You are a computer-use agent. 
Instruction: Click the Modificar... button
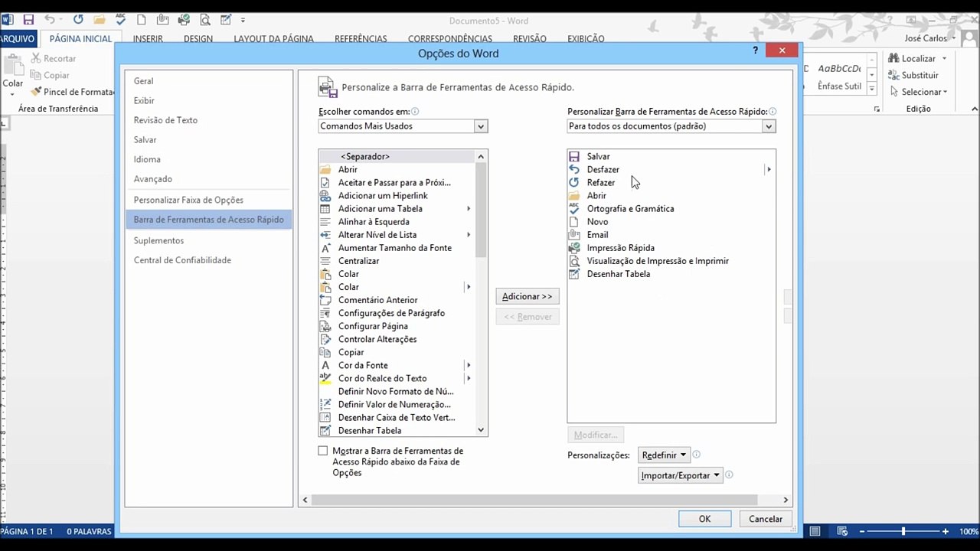click(x=596, y=435)
